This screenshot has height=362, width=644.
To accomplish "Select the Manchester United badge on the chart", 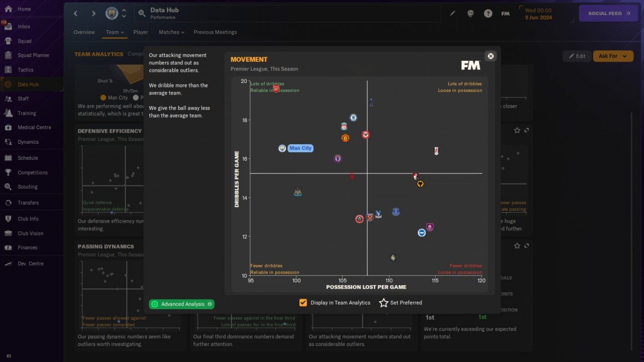I will [x=345, y=138].
